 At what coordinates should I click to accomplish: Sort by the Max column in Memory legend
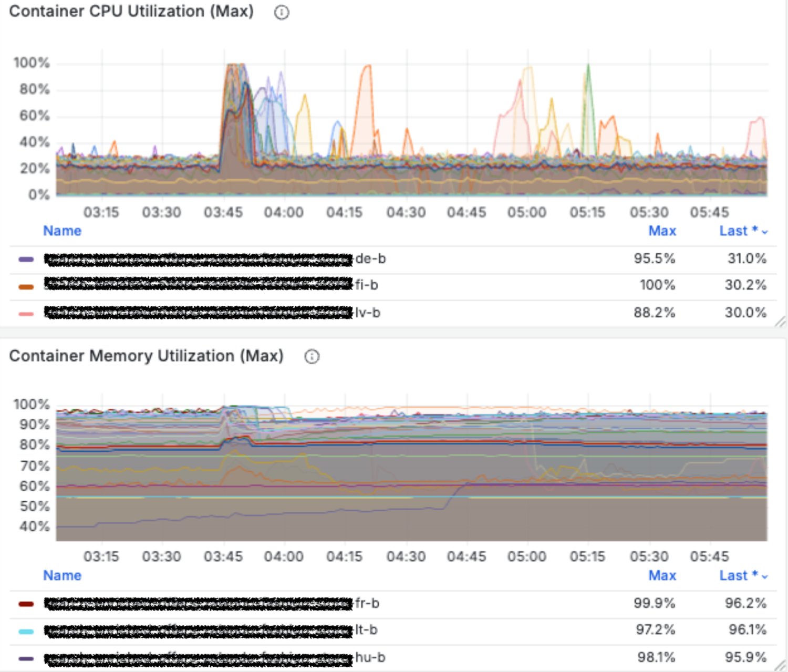(662, 575)
